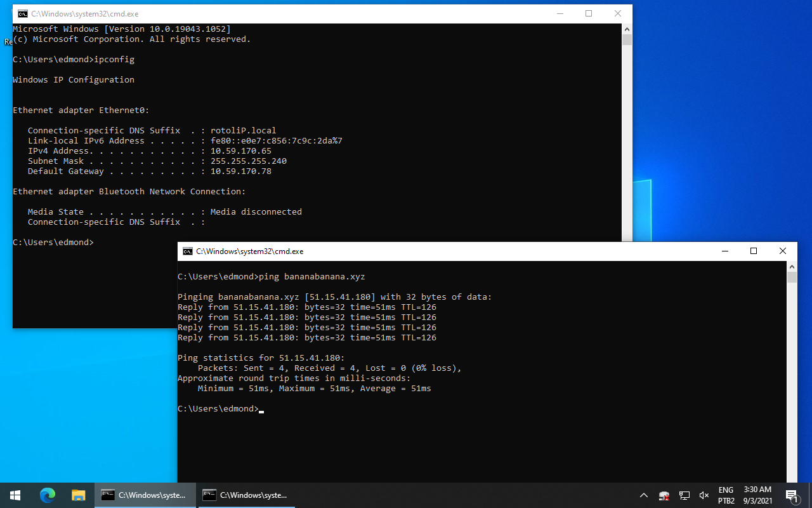Open the wired network status tray icon
Viewport: 812px width, 508px height.
(x=684, y=495)
